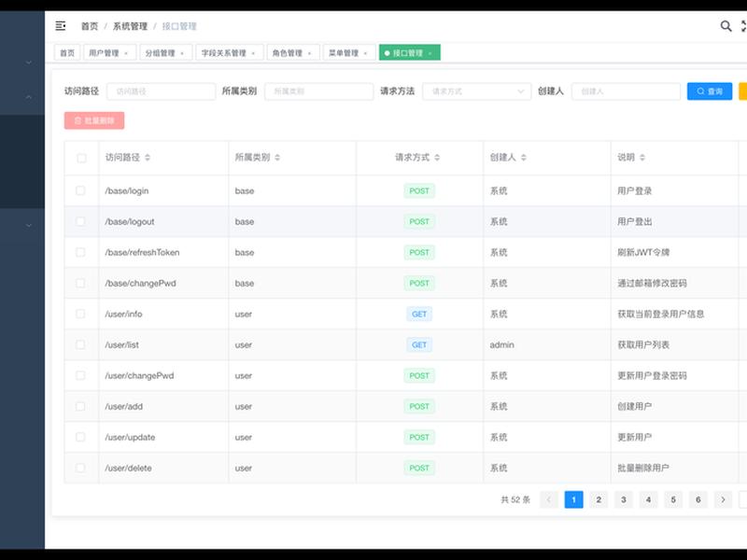Screen dimensions: 747x560
Task: Close the 菜单管理 tab
Action: click(x=365, y=53)
